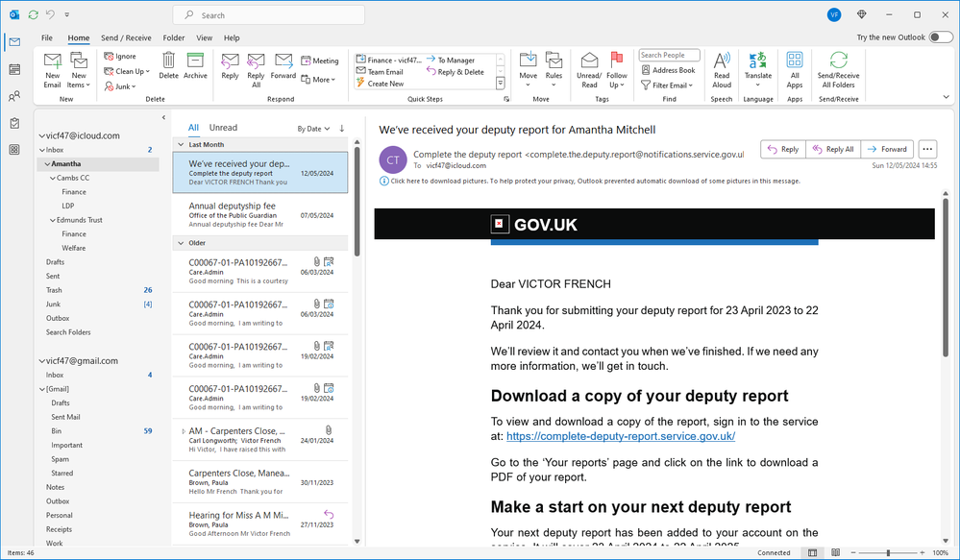Click the zoom slider in status bar
The width and height of the screenshot is (960, 560).
pos(888,552)
